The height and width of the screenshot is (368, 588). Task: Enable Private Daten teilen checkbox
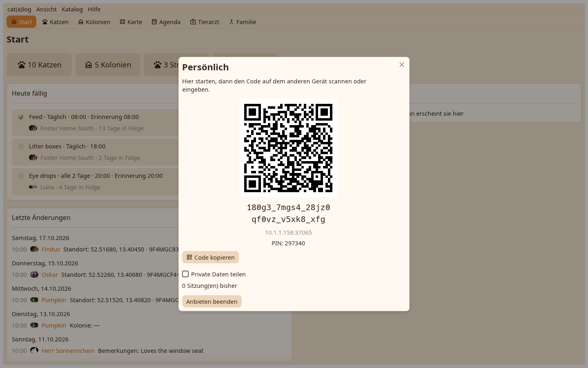click(185, 274)
